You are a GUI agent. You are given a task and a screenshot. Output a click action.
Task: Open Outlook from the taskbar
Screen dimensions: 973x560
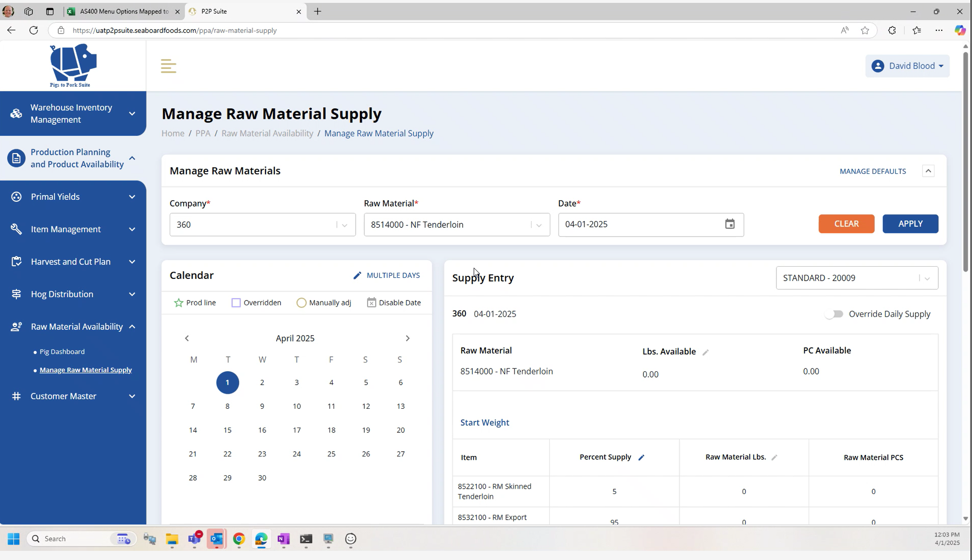(x=217, y=539)
